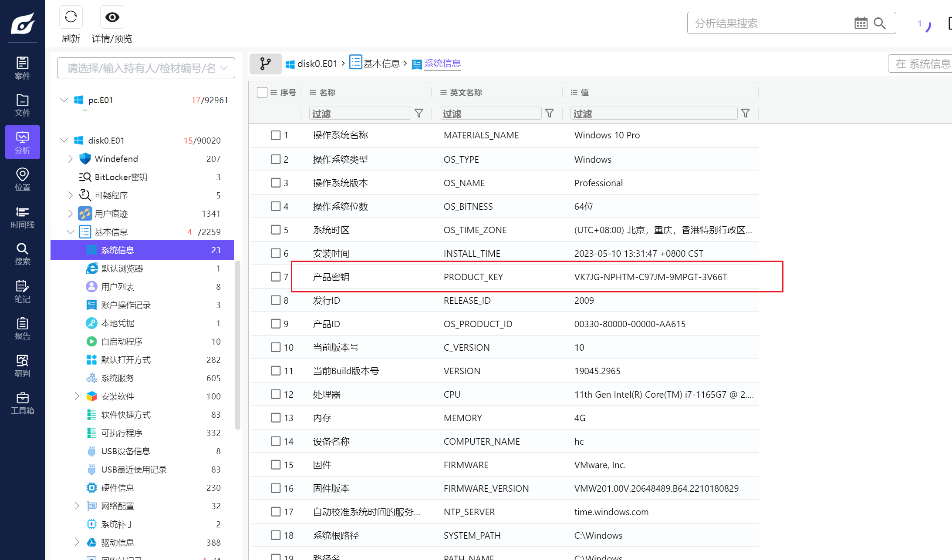Collapse the 基本信息 tree node
Image resolution: width=952 pixels, height=560 pixels.
pos(71,232)
